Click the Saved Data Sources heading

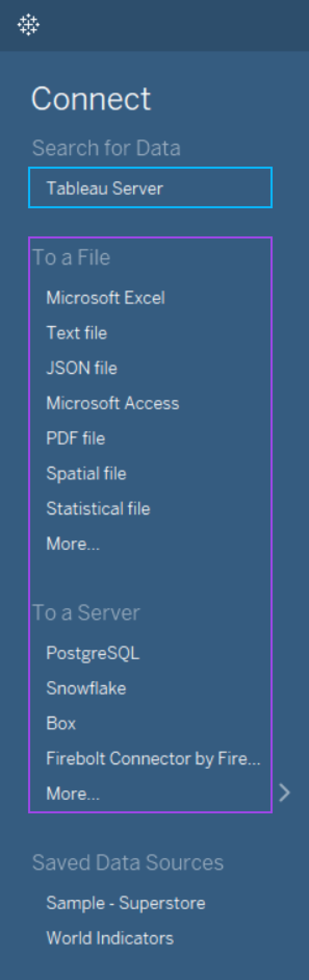pos(128,862)
